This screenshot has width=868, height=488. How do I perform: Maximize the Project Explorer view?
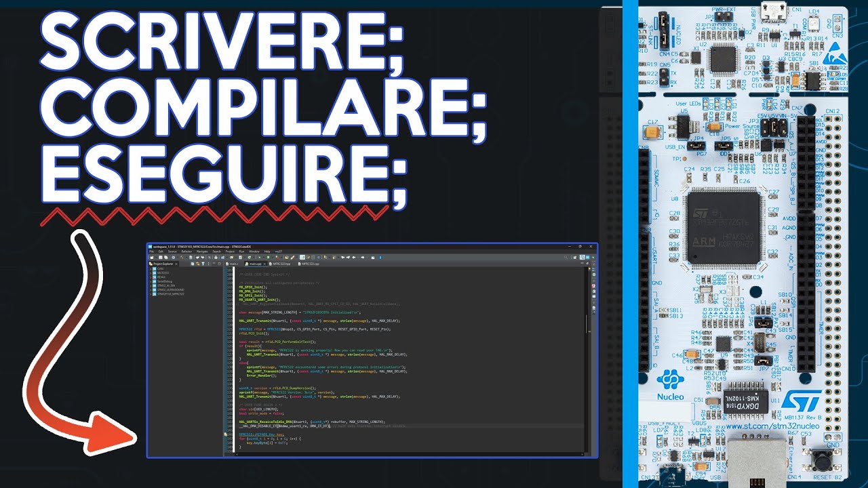tap(219, 264)
